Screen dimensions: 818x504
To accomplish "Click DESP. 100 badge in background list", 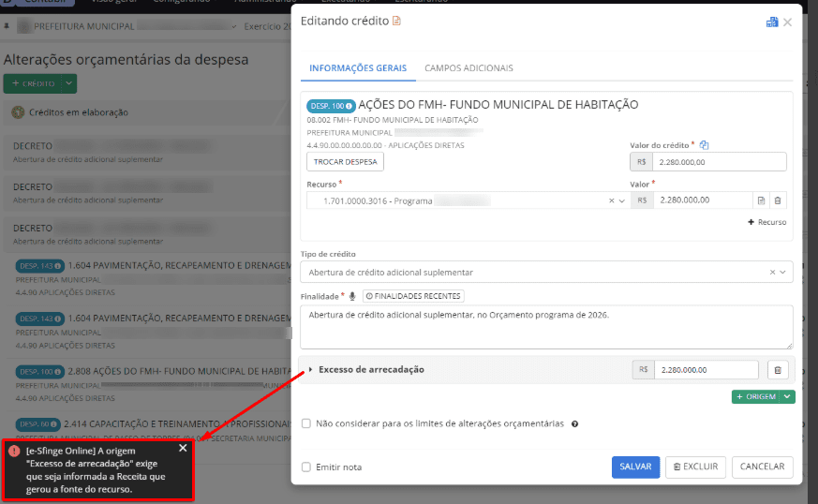I will click(39, 372).
